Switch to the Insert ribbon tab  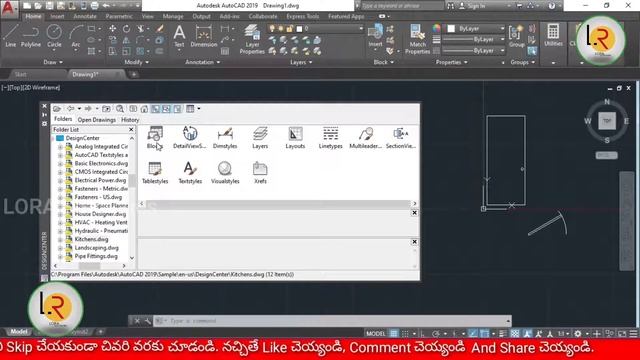click(57, 16)
